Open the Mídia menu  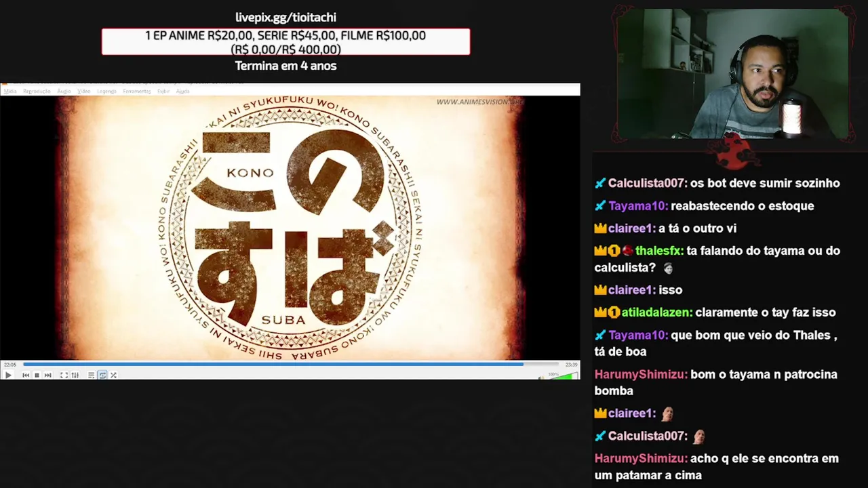click(10, 91)
